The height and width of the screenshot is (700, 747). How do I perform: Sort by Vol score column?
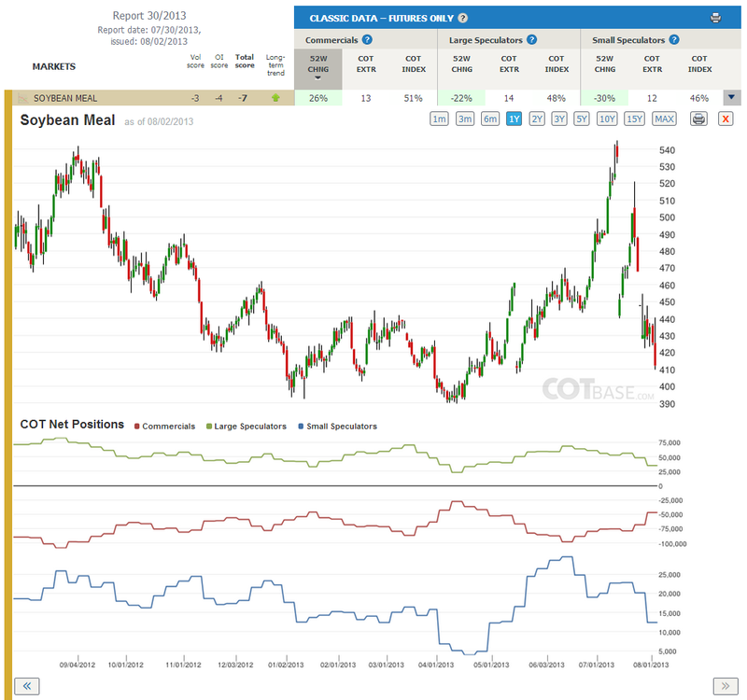coord(195,62)
